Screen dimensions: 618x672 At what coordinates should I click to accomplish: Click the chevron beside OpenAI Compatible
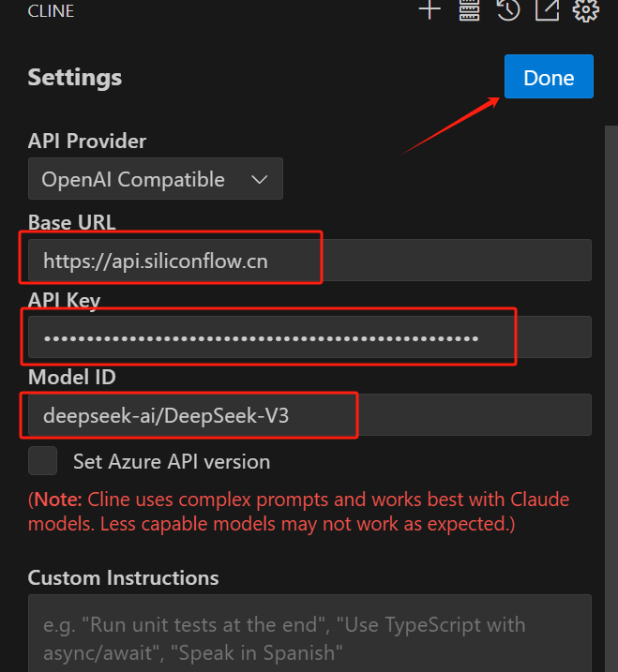click(x=260, y=179)
